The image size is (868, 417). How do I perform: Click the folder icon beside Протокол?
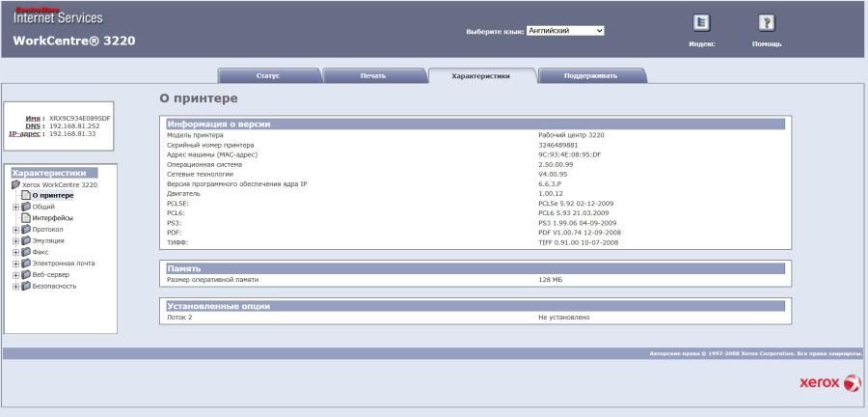tap(26, 230)
